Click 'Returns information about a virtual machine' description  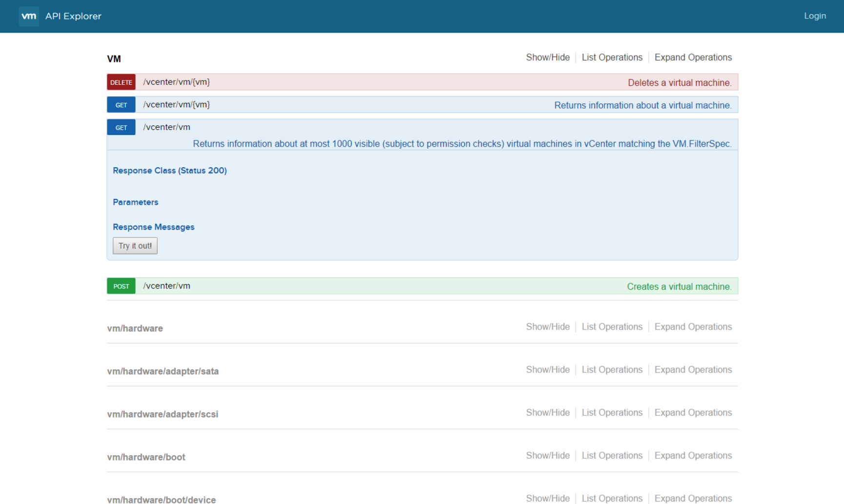(x=643, y=105)
